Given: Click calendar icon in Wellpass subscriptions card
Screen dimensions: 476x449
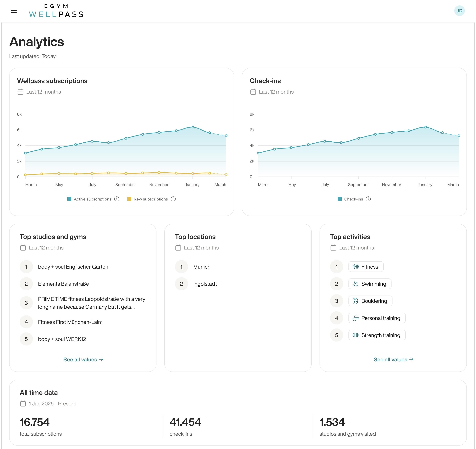Looking at the screenshot, I should click(x=20, y=92).
